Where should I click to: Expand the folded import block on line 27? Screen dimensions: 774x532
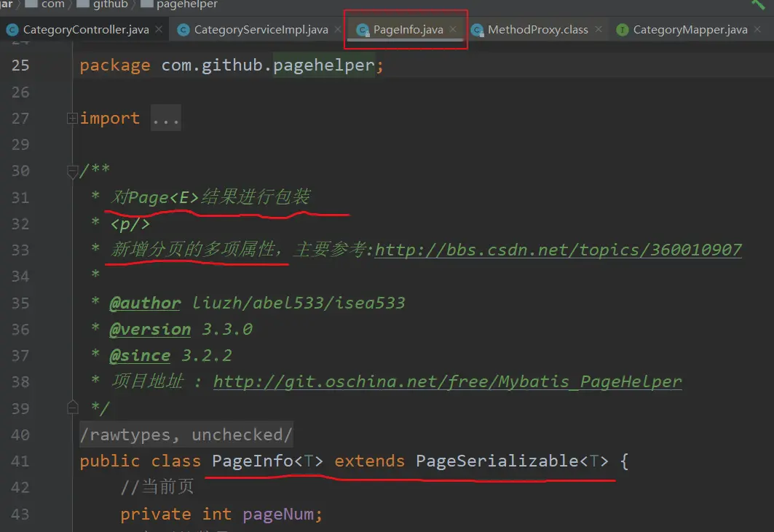coord(72,118)
